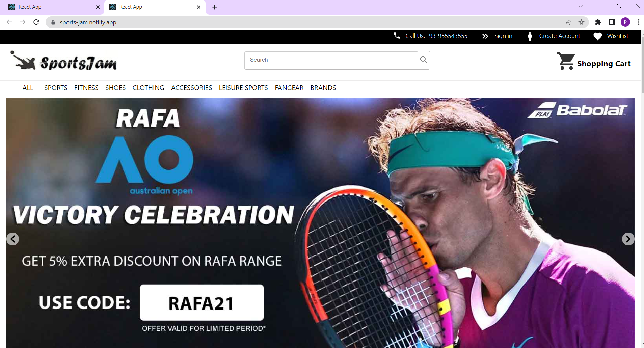Open the browser profile avatar P
644x348 pixels.
(625, 22)
